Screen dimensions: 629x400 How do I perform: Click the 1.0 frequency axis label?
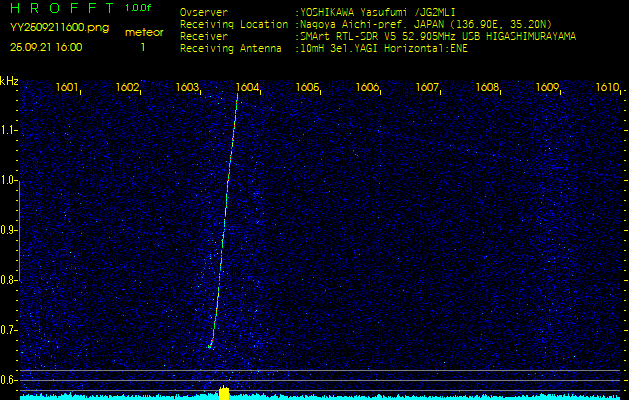(x=9, y=180)
